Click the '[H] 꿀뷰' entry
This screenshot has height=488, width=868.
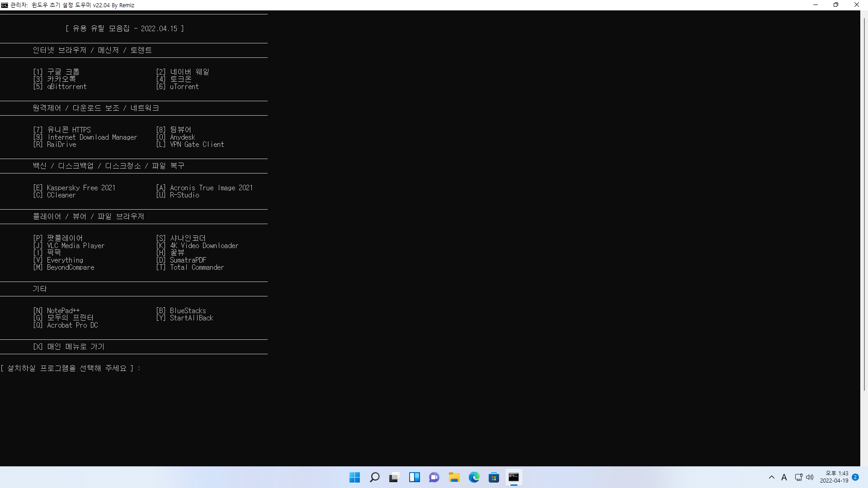click(x=170, y=253)
